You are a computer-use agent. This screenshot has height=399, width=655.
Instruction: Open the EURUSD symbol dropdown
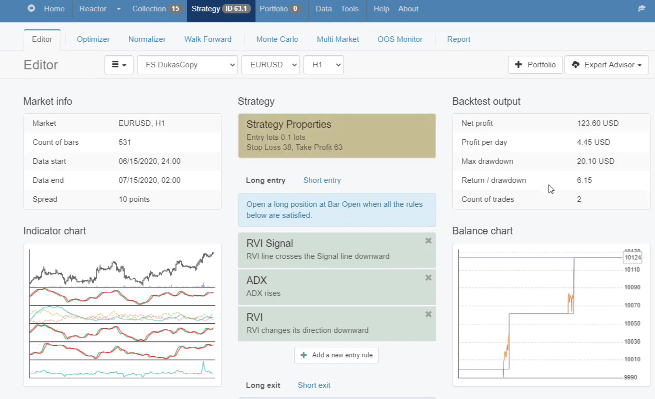click(x=270, y=65)
